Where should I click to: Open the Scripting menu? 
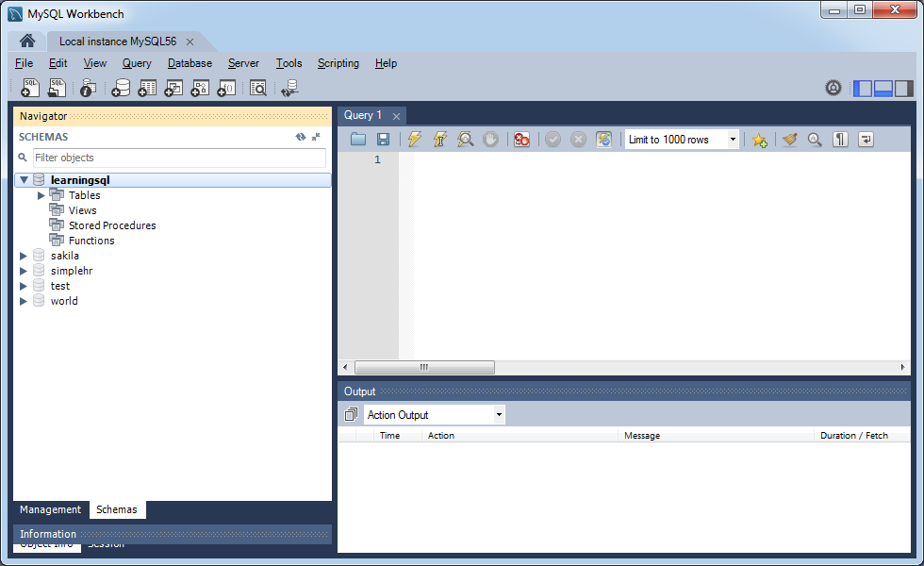pos(338,63)
